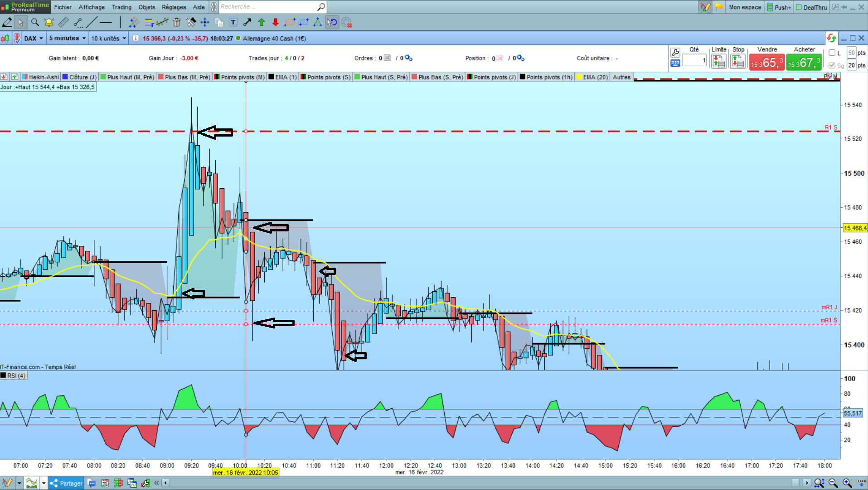Viewport: 868px width, 490px height.
Task: Open the Trading menu
Action: [x=121, y=7]
